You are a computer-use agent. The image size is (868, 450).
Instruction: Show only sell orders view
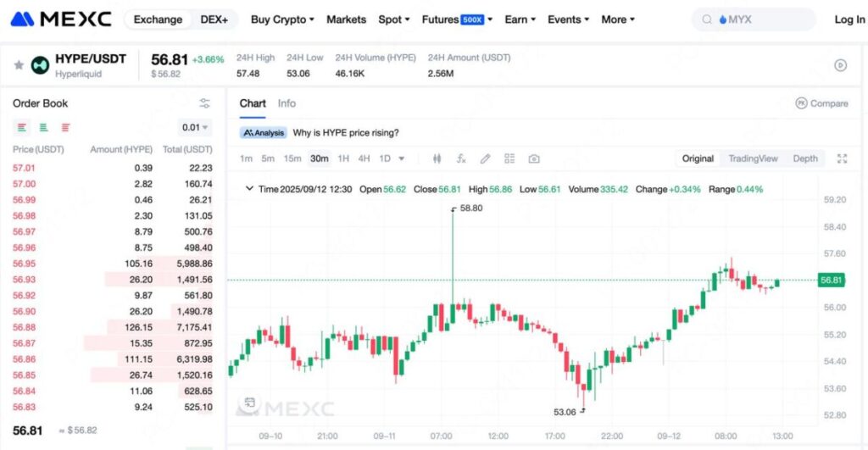65,127
